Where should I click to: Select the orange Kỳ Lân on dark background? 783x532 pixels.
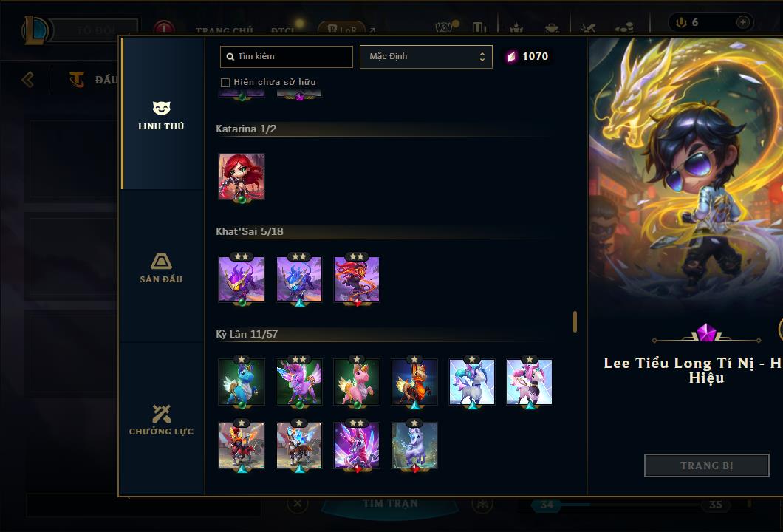click(x=414, y=382)
